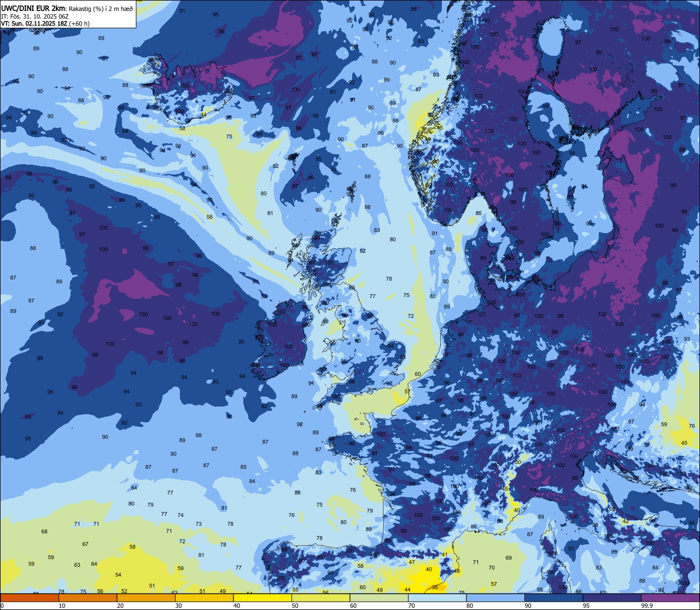Viewport: 700px width, 610px height.
Task: Click the initial time line 'IT: Fös. 31. 10. 2025 06Z'
Action: click(35, 16)
